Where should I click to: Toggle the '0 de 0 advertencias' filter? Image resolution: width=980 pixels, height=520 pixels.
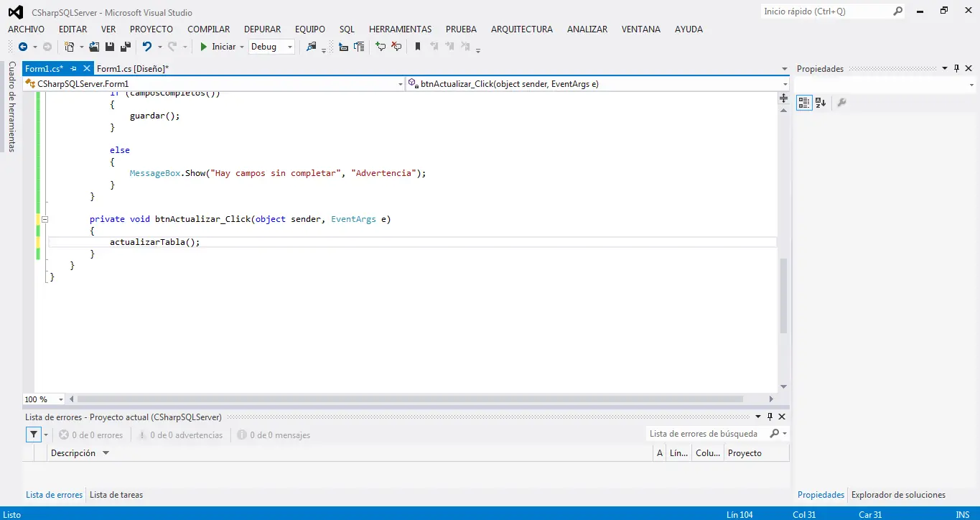pos(181,435)
